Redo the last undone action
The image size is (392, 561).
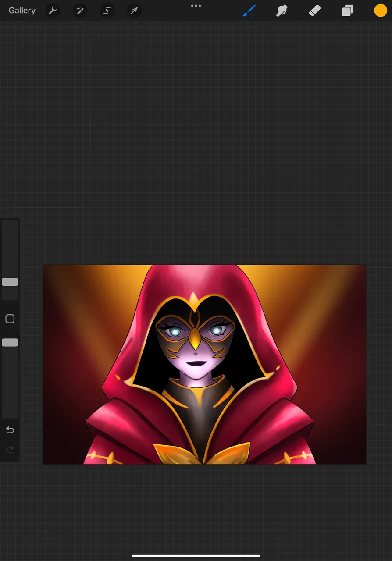pyautogui.click(x=10, y=449)
